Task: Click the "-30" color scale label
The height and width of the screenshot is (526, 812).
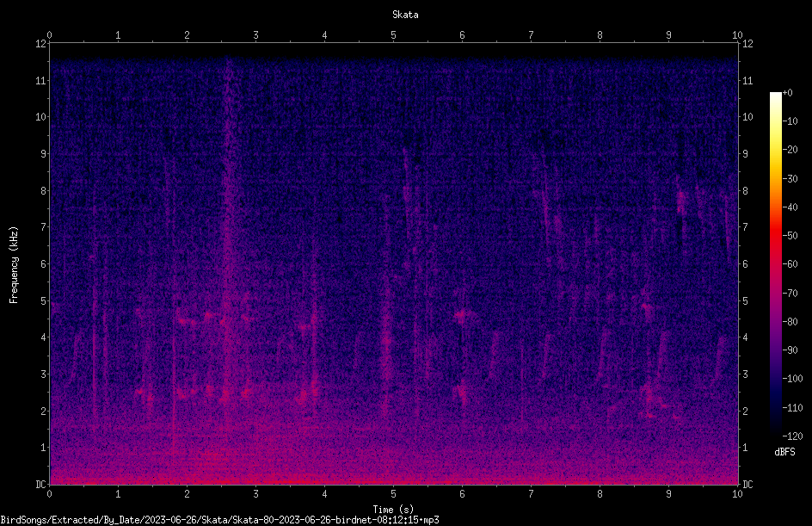Action: [x=790, y=179]
